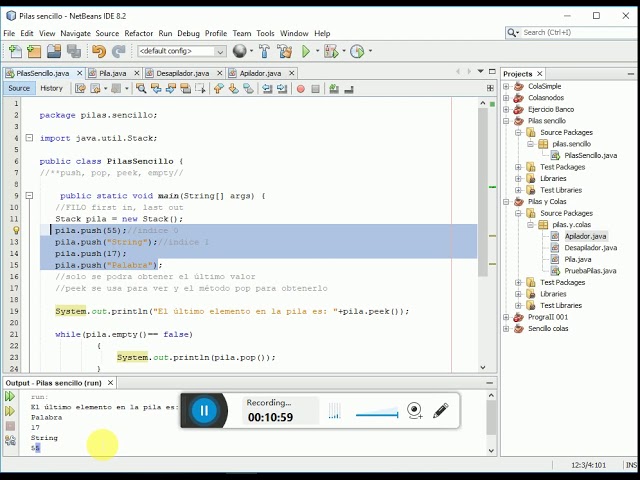Select the Source view button
Image resolution: width=640 pixels, height=480 pixels.
coord(19,88)
